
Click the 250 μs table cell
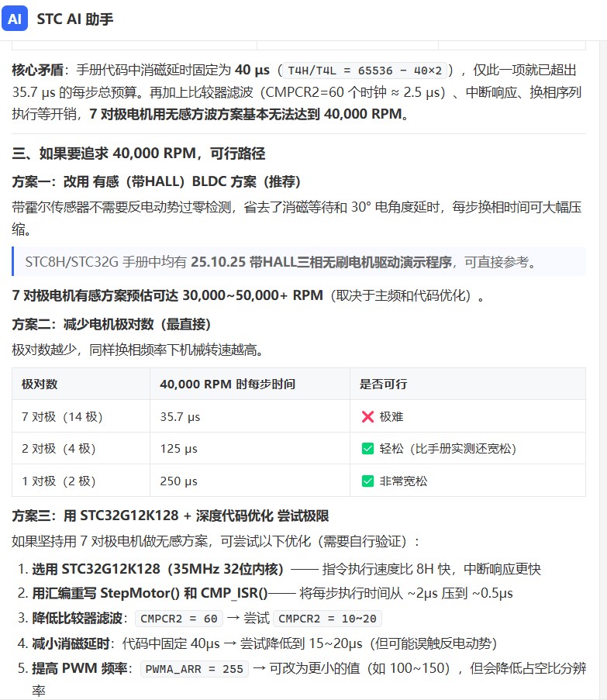coord(250,481)
